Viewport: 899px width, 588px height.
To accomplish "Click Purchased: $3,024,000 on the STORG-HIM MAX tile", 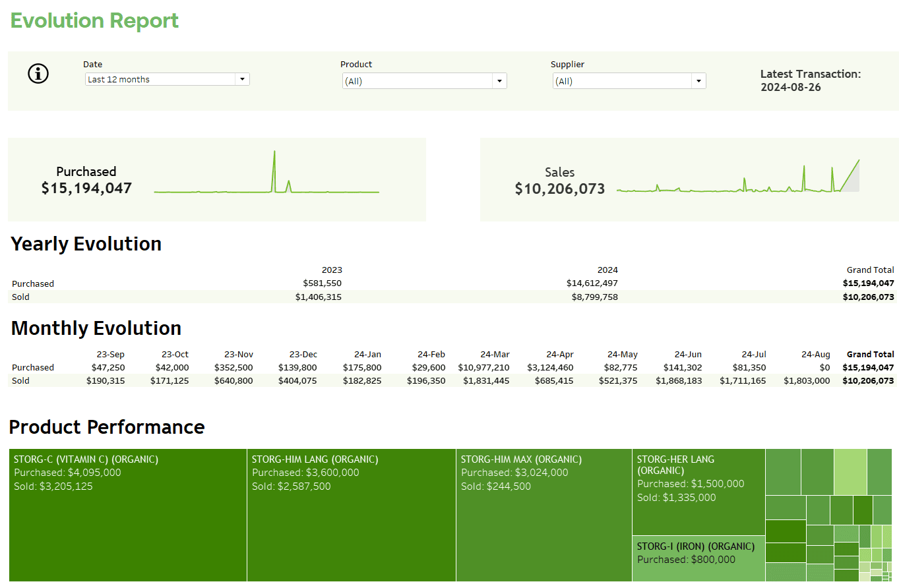I will [x=514, y=473].
